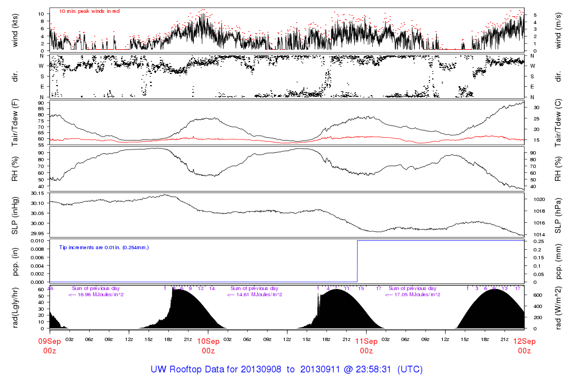Click the "17.05 MJoules/m^2" daily sum value
574x392 pixels.
(417, 295)
